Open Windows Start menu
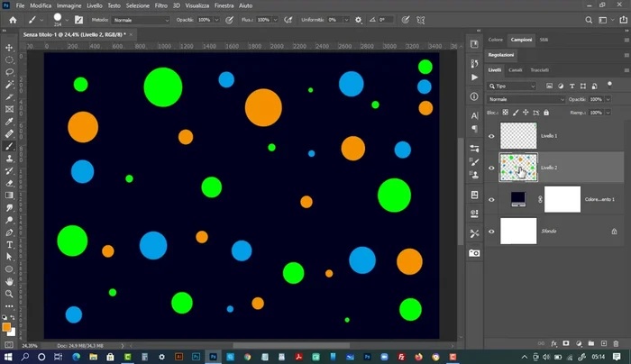The width and height of the screenshot is (631, 364). pyautogui.click(x=7, y=357)
